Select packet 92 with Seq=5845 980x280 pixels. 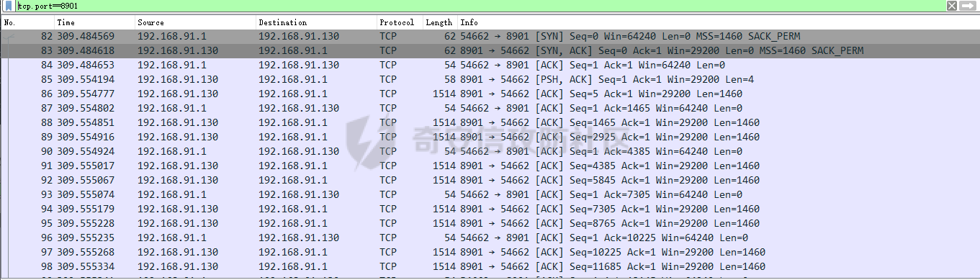490,180
